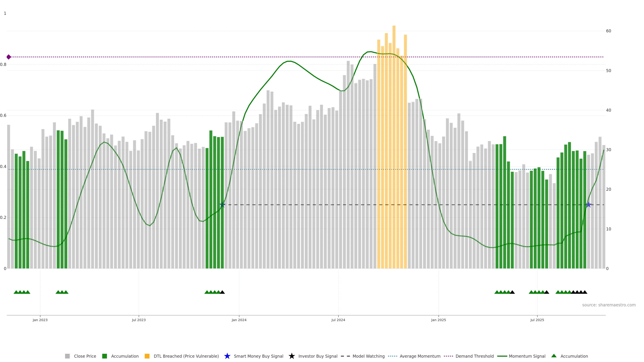Click the blue star marker near Oct 2025
644x362 pixels.
click(x=588, y=205)
